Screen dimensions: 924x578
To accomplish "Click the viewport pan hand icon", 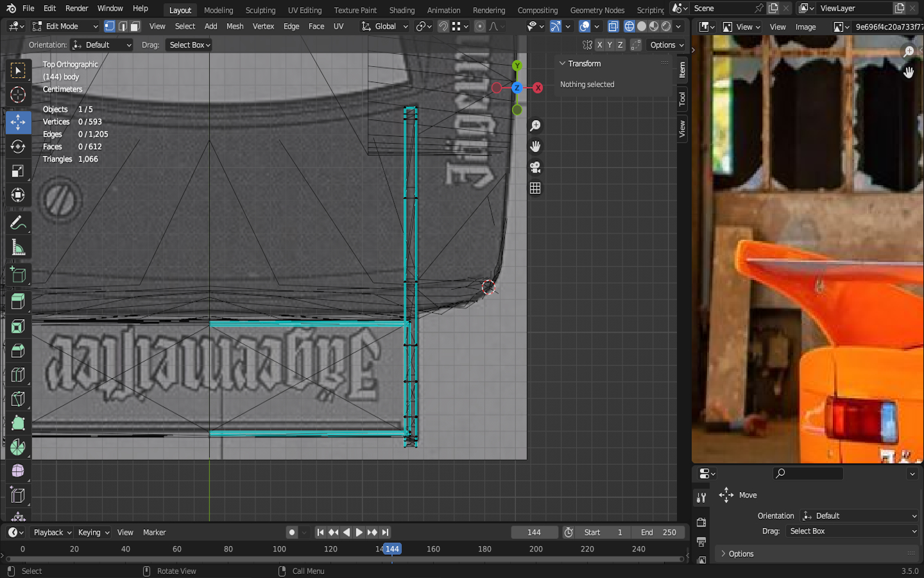I will point(535,146).
